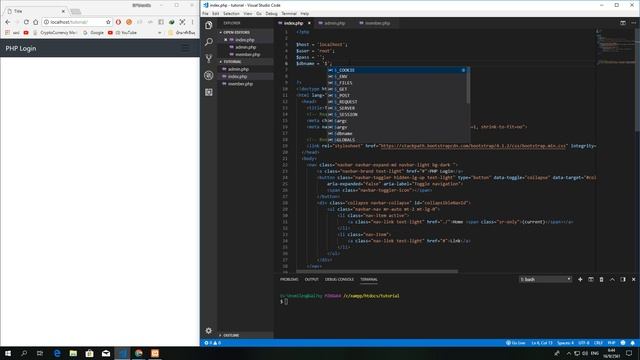Toggle the PHP Login navbar hamburger menu

tap(185, 48)
